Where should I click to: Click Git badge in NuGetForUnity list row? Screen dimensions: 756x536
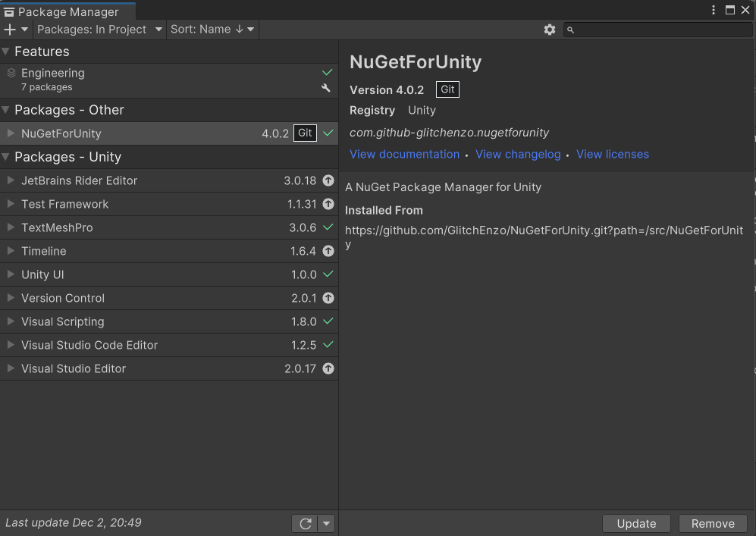305,133
